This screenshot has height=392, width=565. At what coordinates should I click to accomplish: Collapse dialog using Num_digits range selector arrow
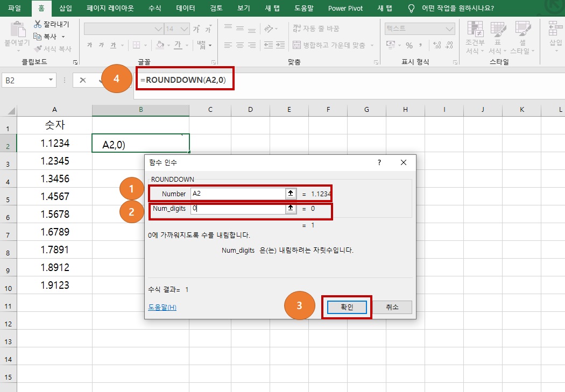pyautogui.click(x=291, y=209)
